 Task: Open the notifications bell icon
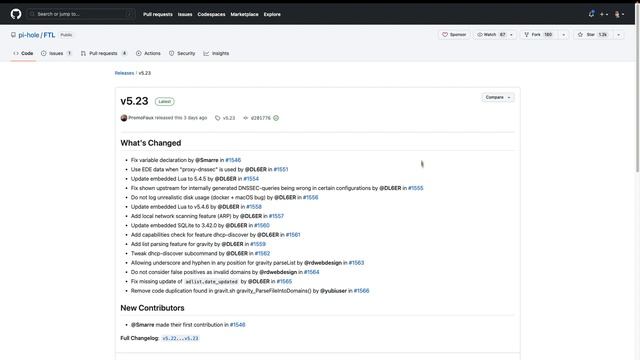coord(591,14)
